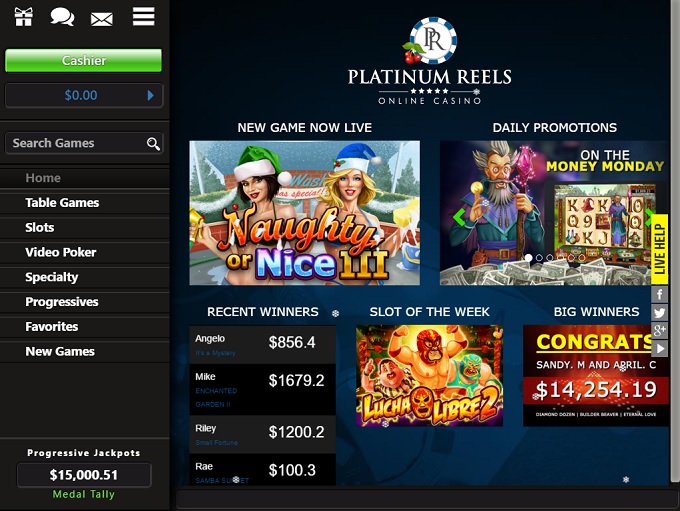Open the envelope messages icon
The width and height of the screenshot is (680, 511).
[102, 19]
